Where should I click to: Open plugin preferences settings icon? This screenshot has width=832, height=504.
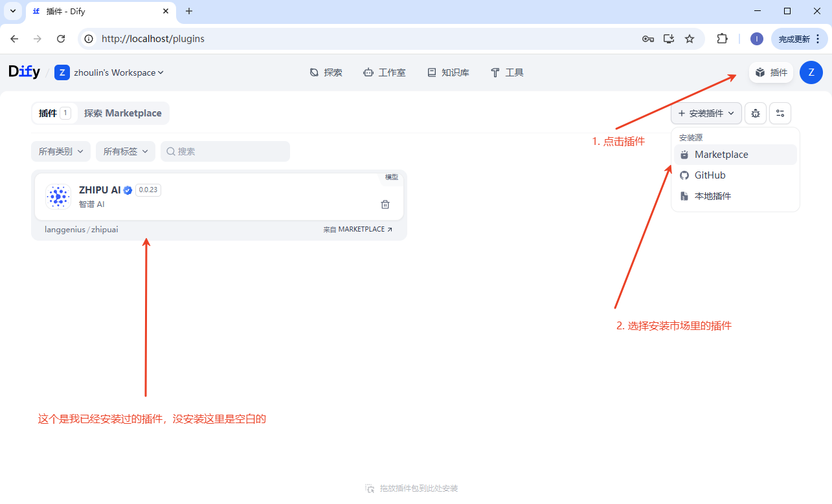pos(780,113)
